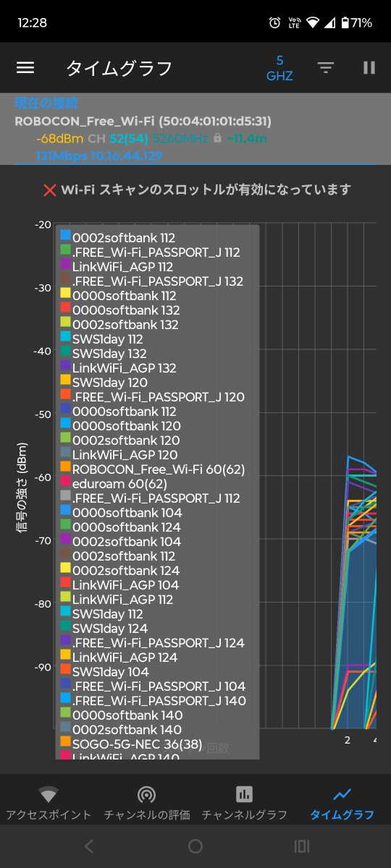Select legend entry 0000softbank 140
This screenshot has width=391, height=868.
tap(122, 715)
